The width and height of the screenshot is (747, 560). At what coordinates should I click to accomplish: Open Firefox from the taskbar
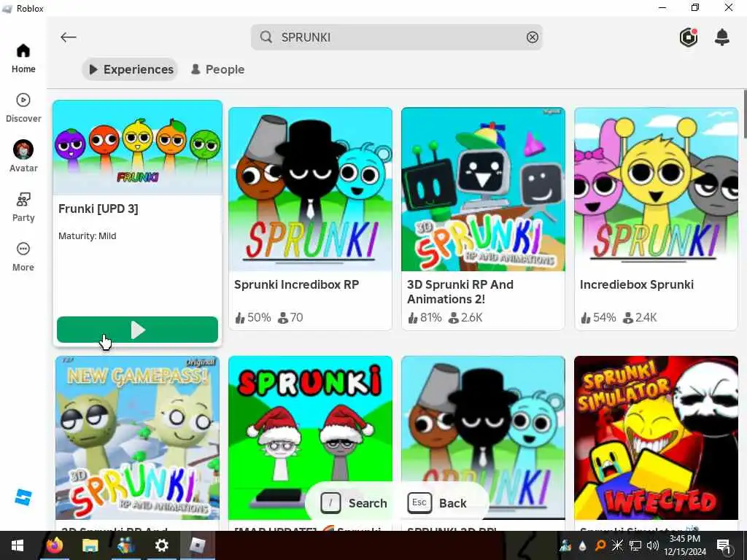point(54,545)
